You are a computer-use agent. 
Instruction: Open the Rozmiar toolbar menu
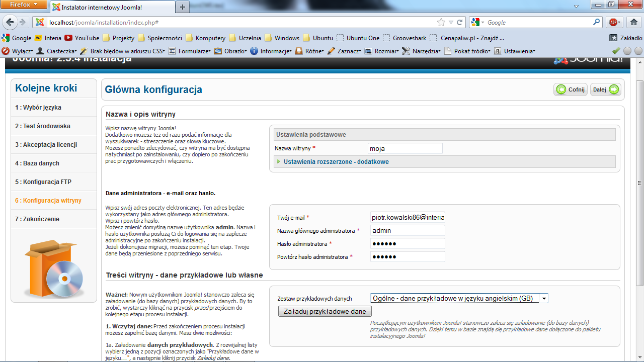click(381, 51)
